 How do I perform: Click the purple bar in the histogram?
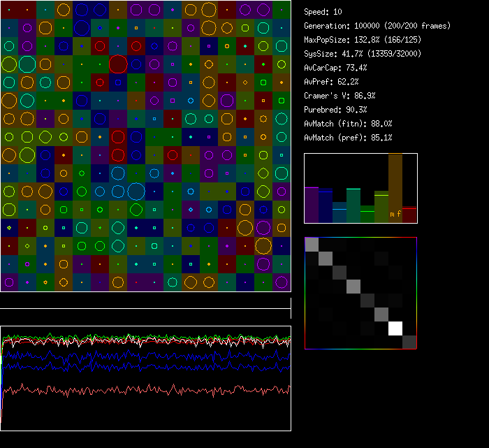point(312,204)
